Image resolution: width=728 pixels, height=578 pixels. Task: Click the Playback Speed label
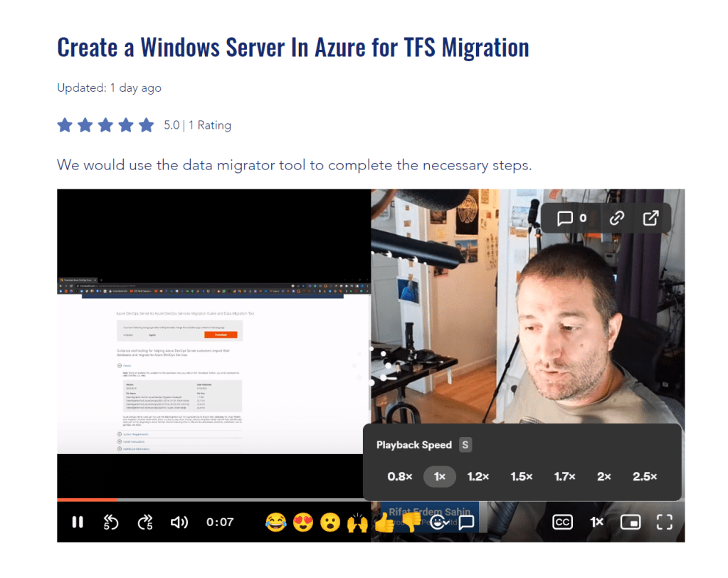click(413, 445)
